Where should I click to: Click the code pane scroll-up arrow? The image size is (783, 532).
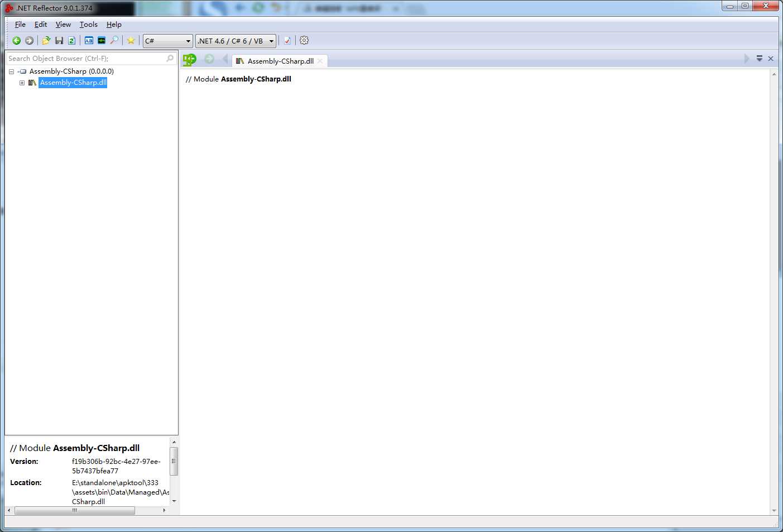[x=774, y=74]
